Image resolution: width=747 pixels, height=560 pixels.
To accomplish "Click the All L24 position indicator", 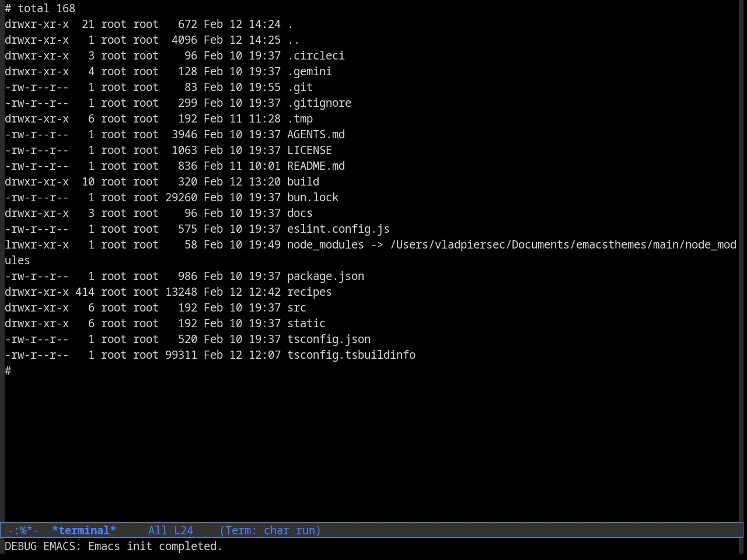I will click(170, 530).
